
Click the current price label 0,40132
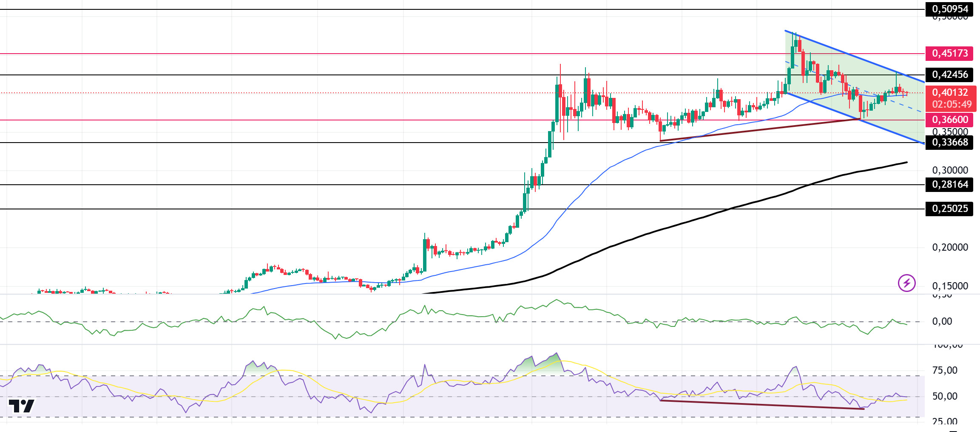(951, 92)
